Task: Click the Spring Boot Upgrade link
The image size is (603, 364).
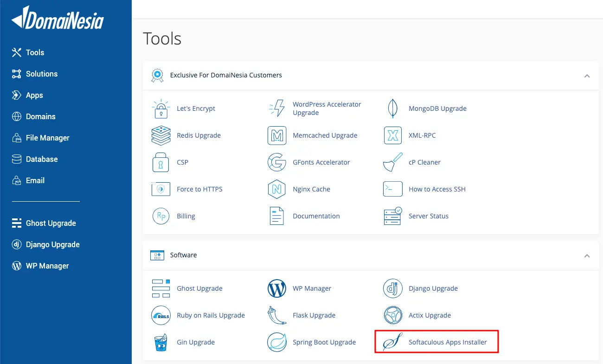Action: pyautogui.click(x=324, y=342)
